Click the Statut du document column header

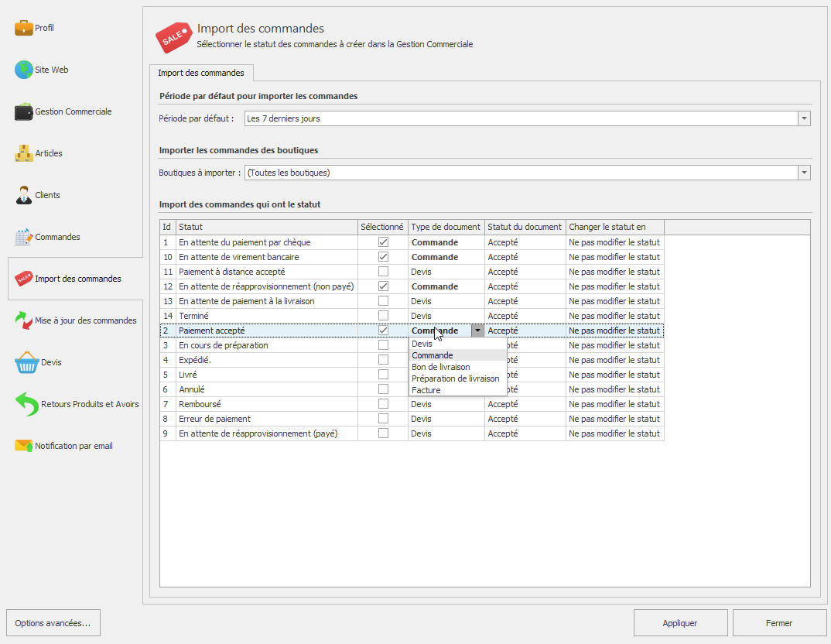pos(525,227)
